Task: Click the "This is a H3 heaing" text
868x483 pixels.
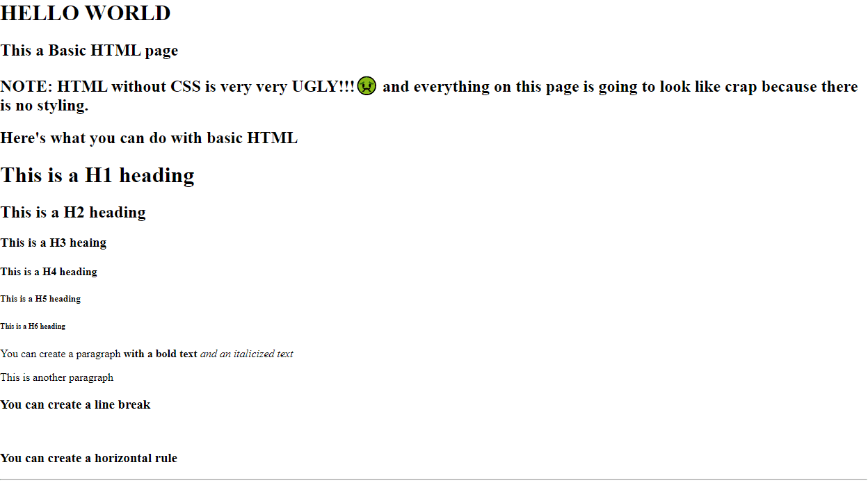Action: pyautogui.click(x=54, y=243)
